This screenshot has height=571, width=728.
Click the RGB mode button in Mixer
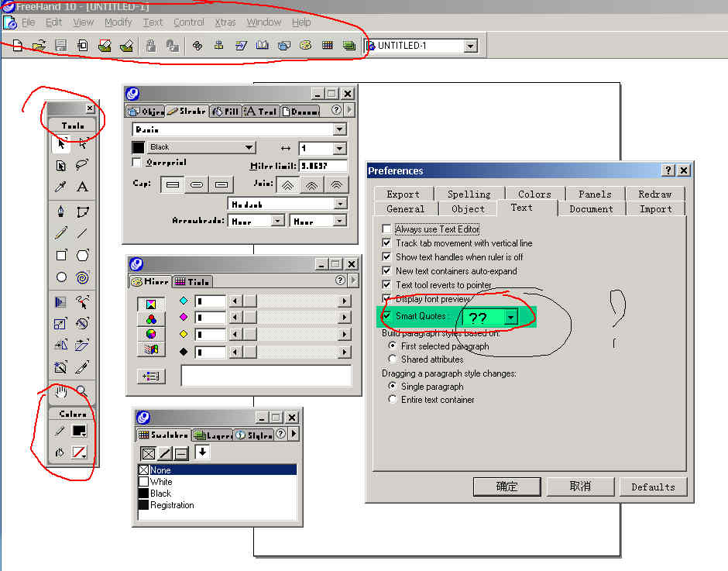click(151, 319)
